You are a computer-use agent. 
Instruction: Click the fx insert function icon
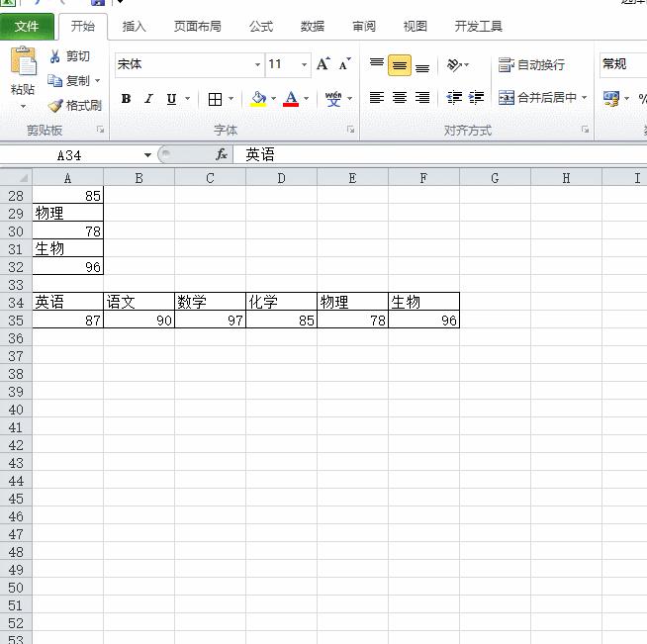coord(222,154)
